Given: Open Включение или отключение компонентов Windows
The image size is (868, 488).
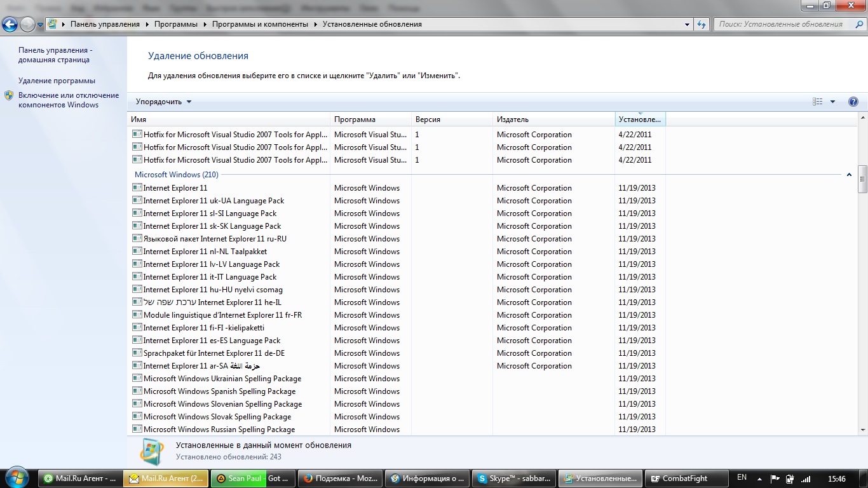Looking at the screenshot, I should [68, 100].
